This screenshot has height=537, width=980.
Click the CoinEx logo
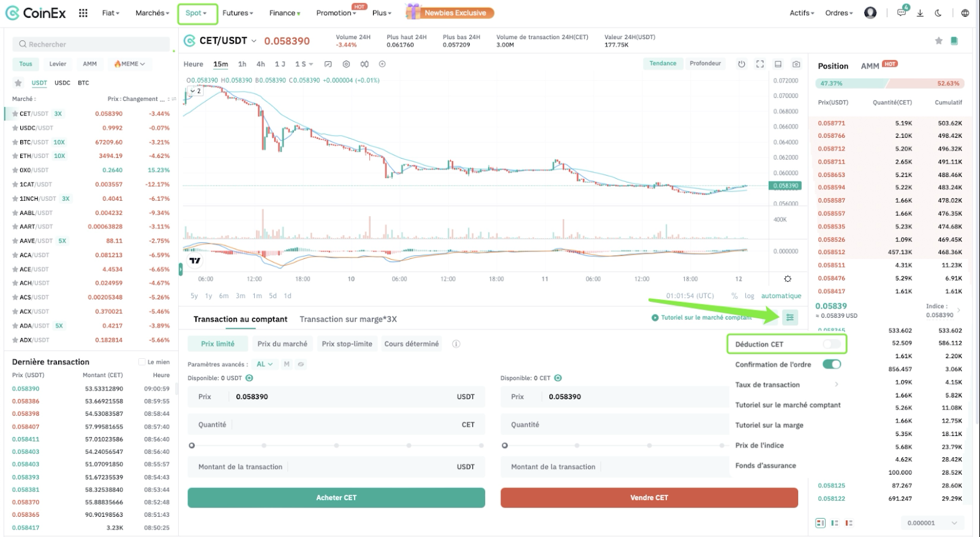point(36,13)
